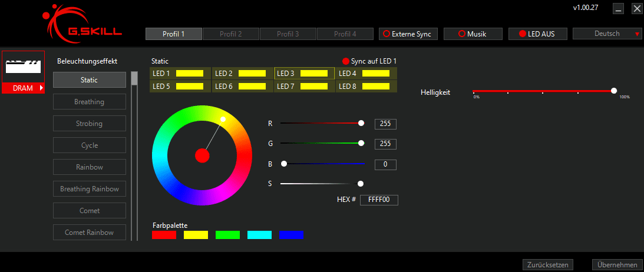Click the v1.00.27 version label

pos(585,8)
